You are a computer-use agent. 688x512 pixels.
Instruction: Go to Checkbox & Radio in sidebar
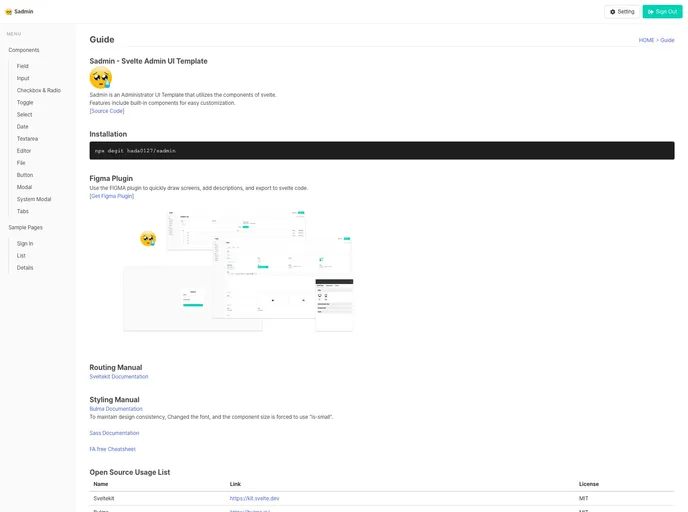pyautogui.click(x=38, y=90)
